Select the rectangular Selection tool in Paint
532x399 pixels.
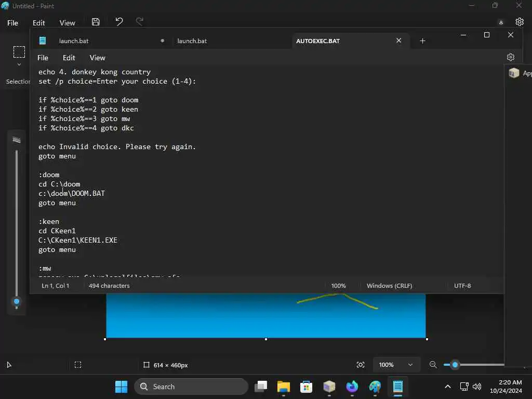point(19,52)
